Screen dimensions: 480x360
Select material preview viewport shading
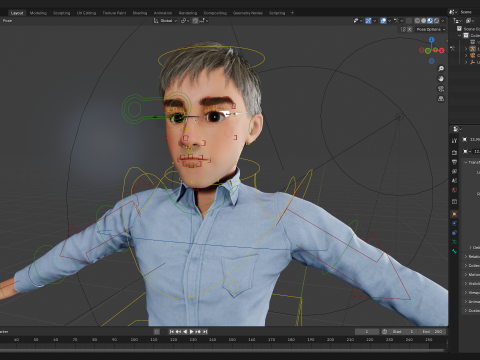point(430,21)
